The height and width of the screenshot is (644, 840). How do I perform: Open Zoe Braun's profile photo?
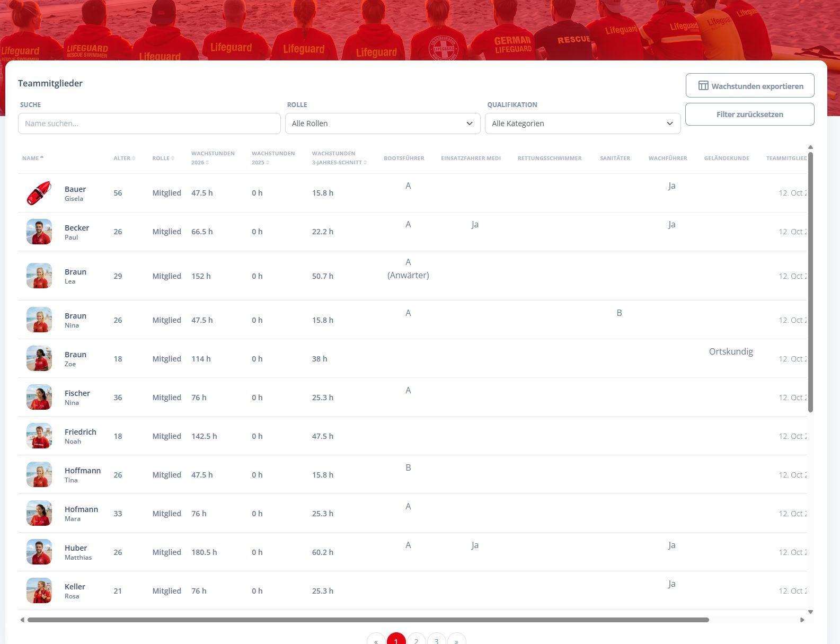[39, 358]
